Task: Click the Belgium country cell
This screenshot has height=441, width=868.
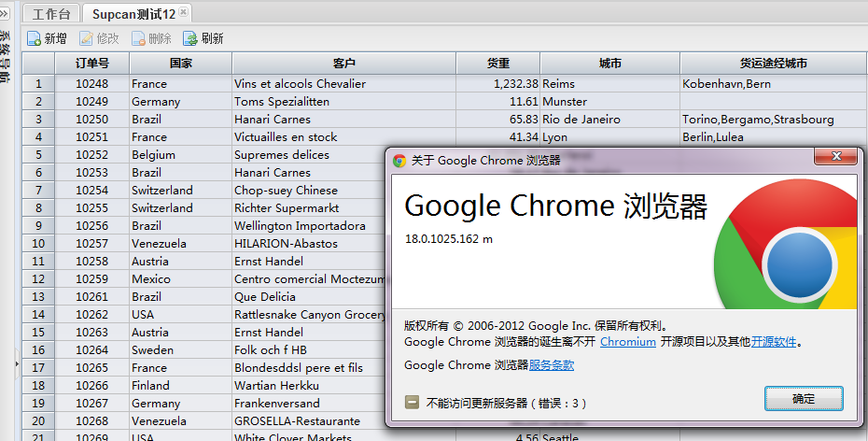Action: (x=181, y=154)
